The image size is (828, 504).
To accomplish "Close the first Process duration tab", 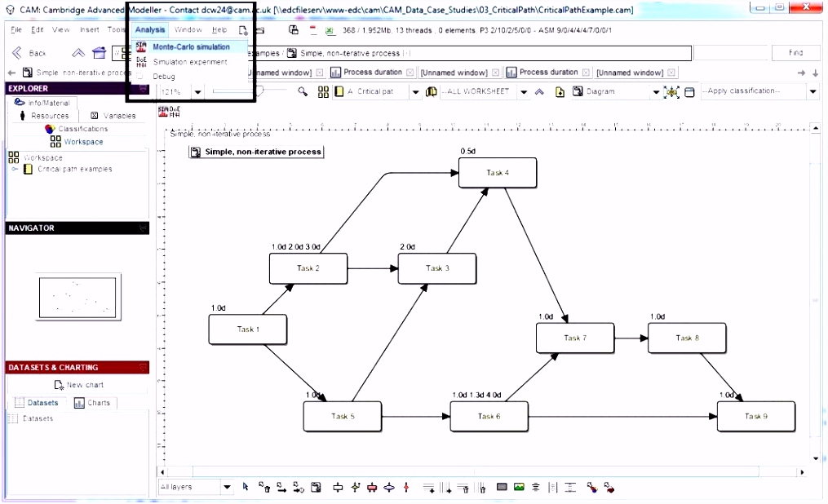I will 410,73.
